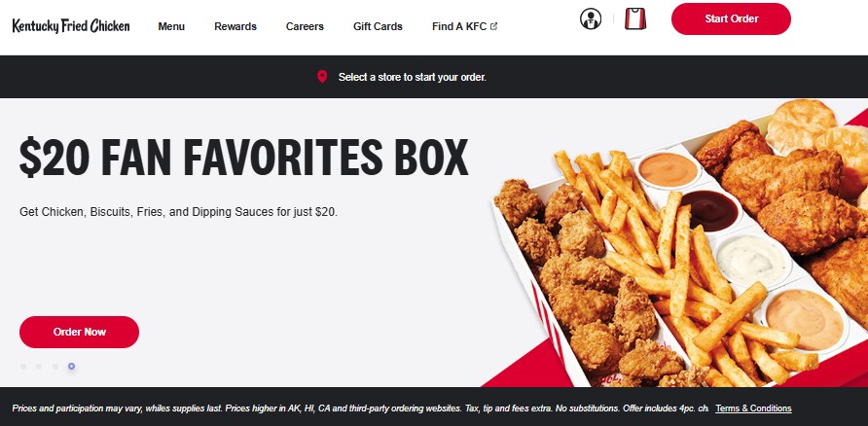This screenshot has height=426, width=868.
Task: Click the red location pin icon
Action: (x=322, y=77)
